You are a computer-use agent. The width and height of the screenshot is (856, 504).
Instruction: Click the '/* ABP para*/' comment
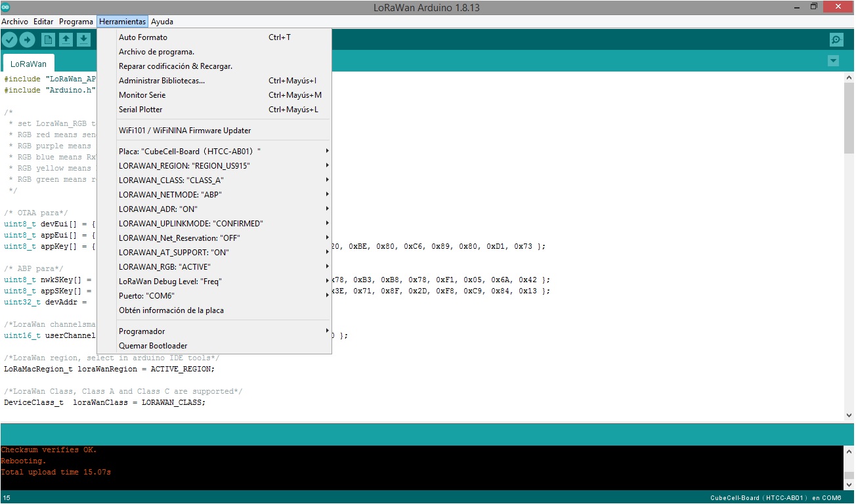tap(33, 268)
